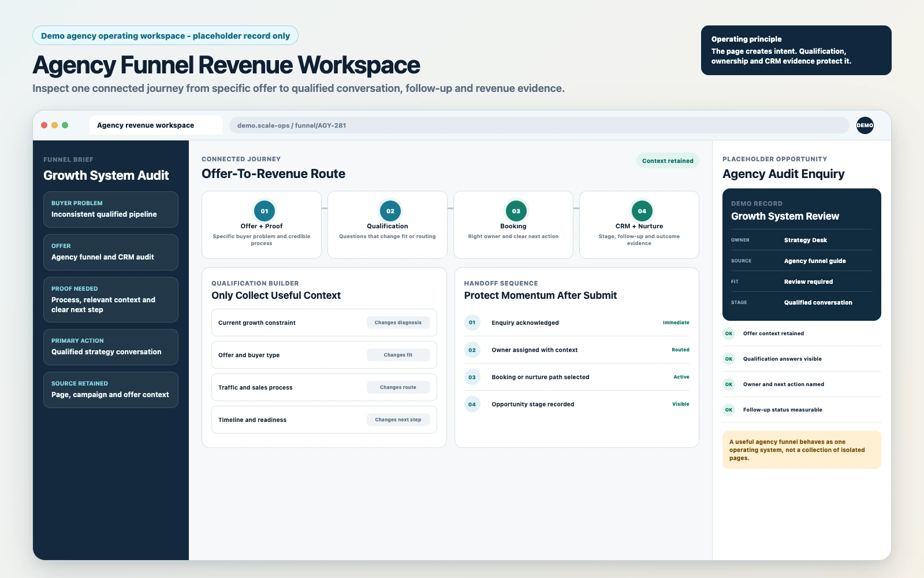Open the Source Retained brief card
The height and width of the screenshot is (578, 924).
(111, 390)
